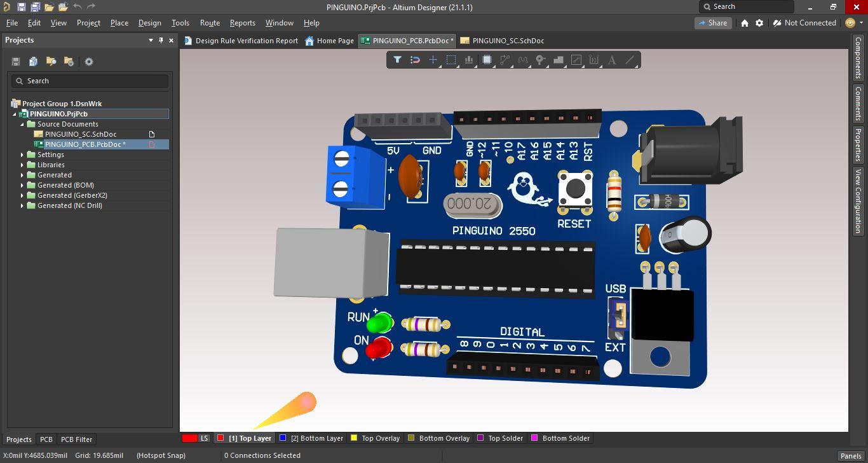The height and width of the screenshot is (463, 868).
Task: Select the Tune Length tool
Action: coord(523,60)
